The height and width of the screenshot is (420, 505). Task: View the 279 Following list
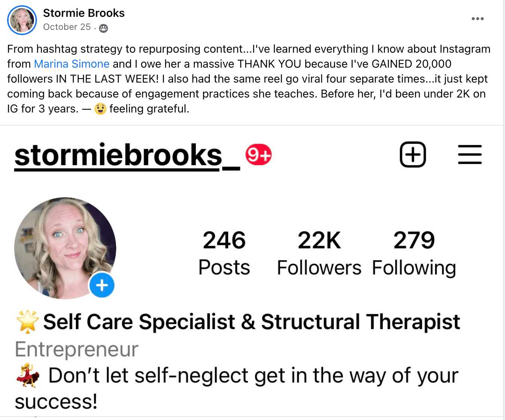pos(414,253)
